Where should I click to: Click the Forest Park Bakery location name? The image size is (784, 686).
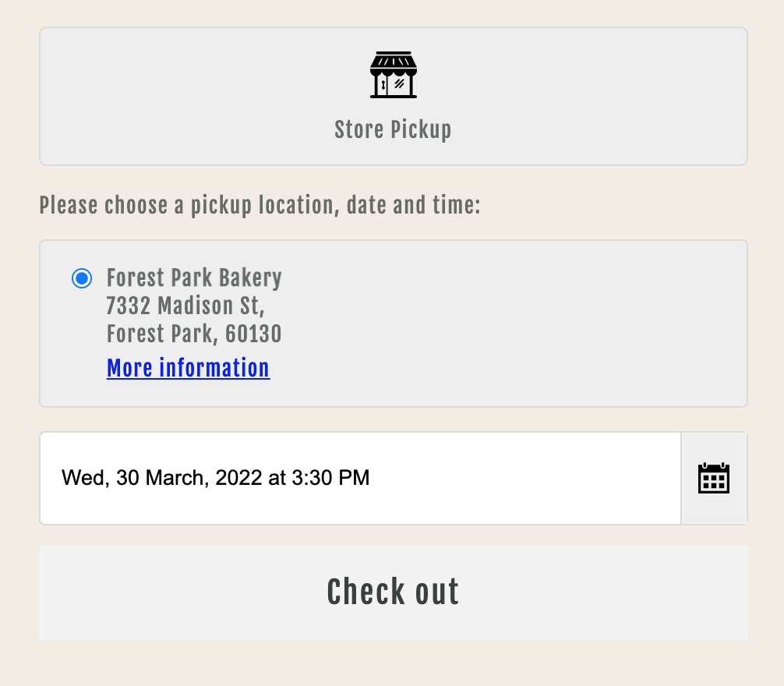point(194,278)
